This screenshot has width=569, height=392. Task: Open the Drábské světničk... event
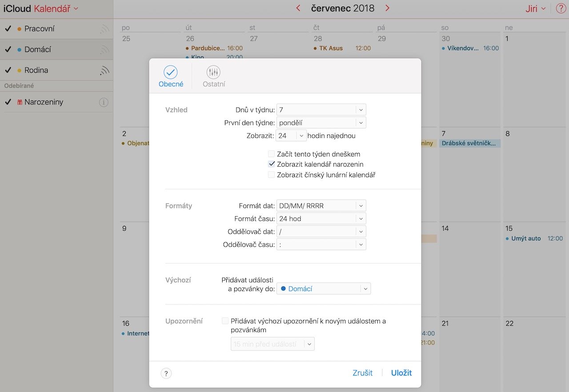(470, 144)
